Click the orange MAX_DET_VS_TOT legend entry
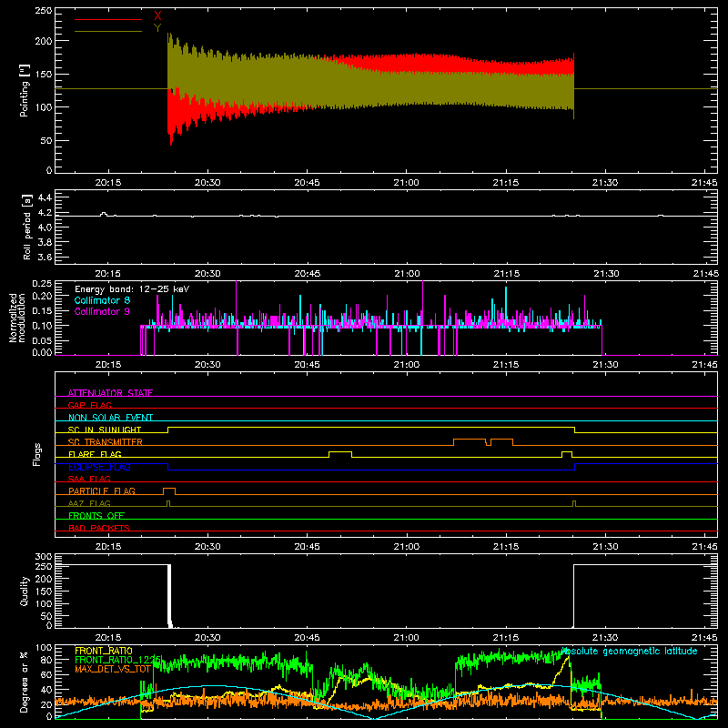The image size is (728, 728). (x=113, y=669)
